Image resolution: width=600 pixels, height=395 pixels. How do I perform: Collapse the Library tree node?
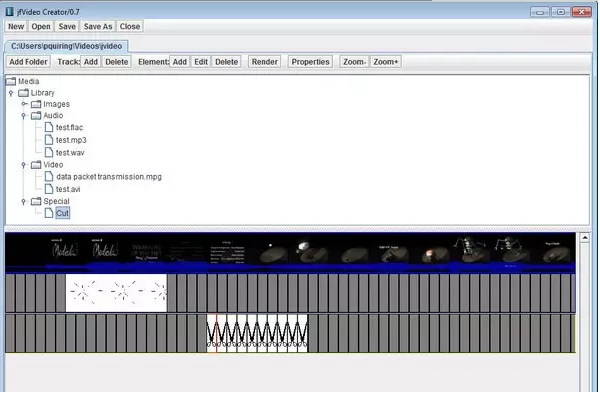coord(11,93)
